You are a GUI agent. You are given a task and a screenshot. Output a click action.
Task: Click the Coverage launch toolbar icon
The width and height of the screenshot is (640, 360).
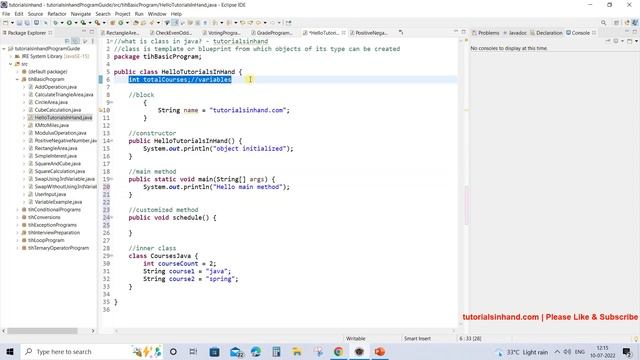83,23
